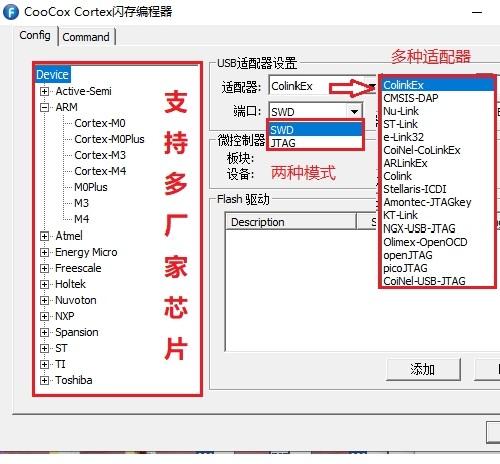Choose Stellaris-ICDI in the adapter list
This screenshot has width=500, height=464.
437,189
